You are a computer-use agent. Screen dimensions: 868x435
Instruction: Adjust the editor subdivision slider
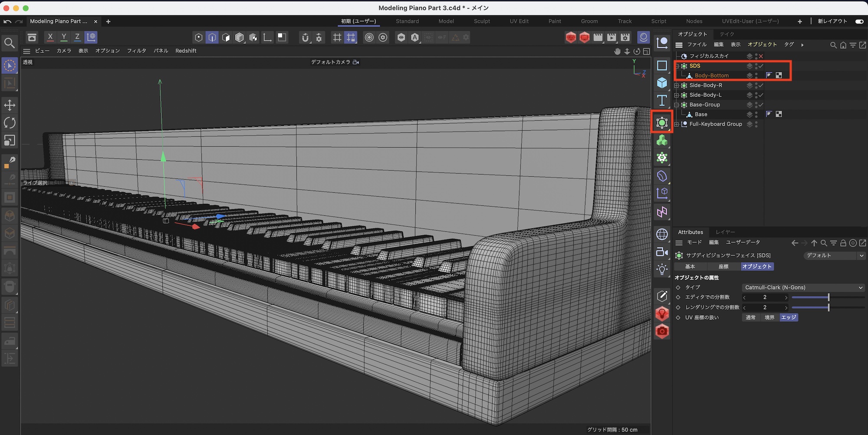click(828, 297)
